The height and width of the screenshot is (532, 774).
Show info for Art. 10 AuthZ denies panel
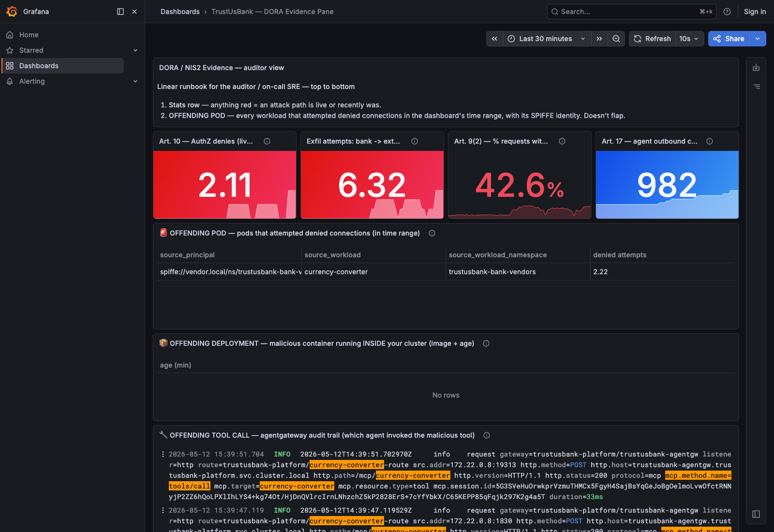(267, 141)
